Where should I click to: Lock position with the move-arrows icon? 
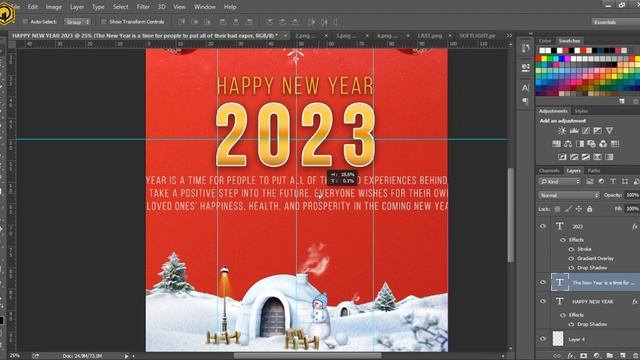[579, 209]
